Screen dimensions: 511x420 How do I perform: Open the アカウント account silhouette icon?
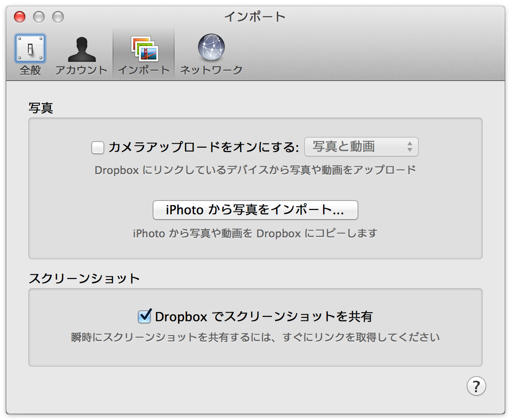click(82, 49)
